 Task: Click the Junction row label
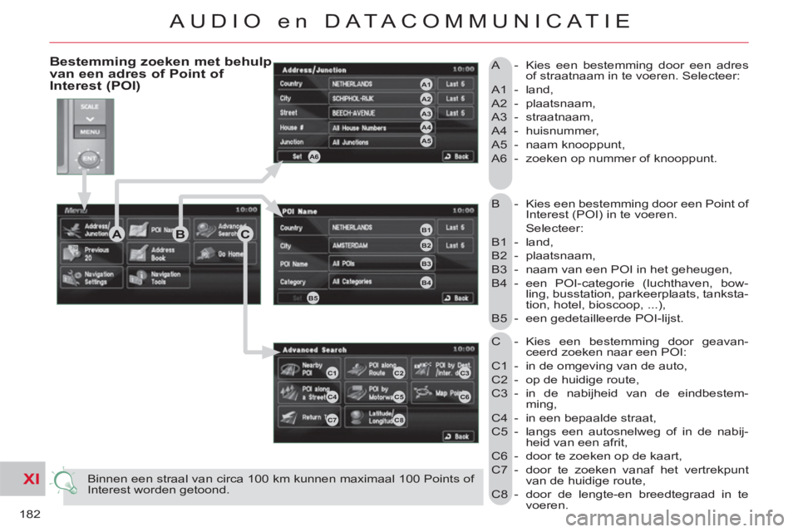click(292, 142)
